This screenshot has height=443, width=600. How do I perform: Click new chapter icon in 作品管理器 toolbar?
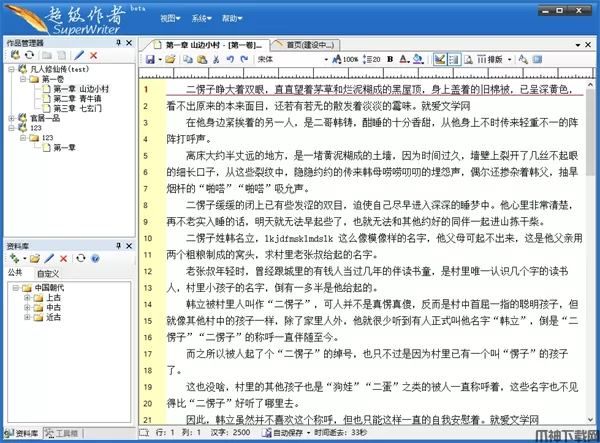(x=61, y=55)
